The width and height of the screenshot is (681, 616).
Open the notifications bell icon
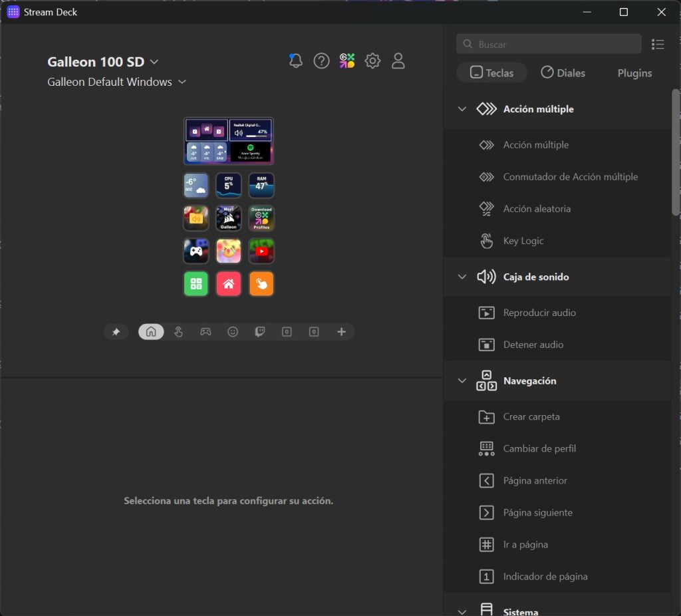click(x=296, y=61)
